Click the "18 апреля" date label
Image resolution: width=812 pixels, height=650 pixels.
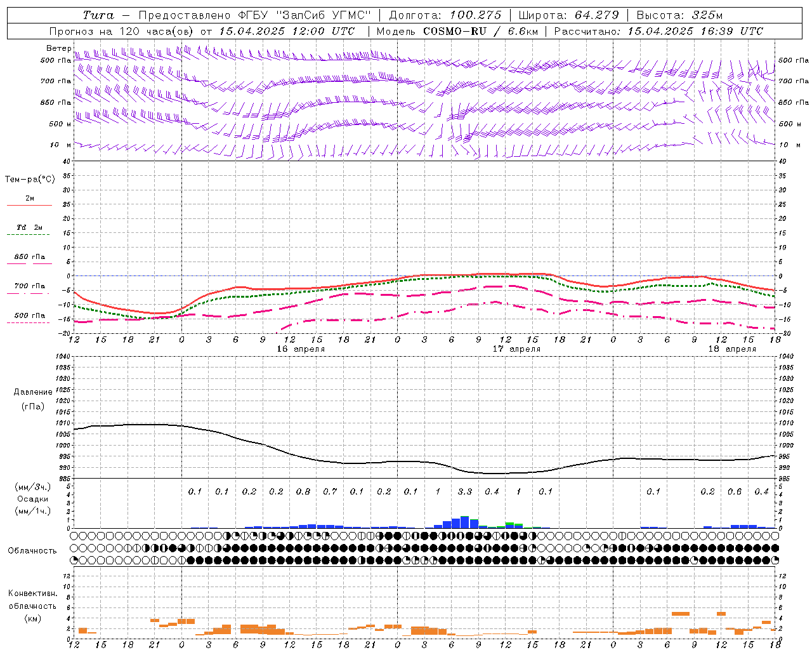pos(732,349)
